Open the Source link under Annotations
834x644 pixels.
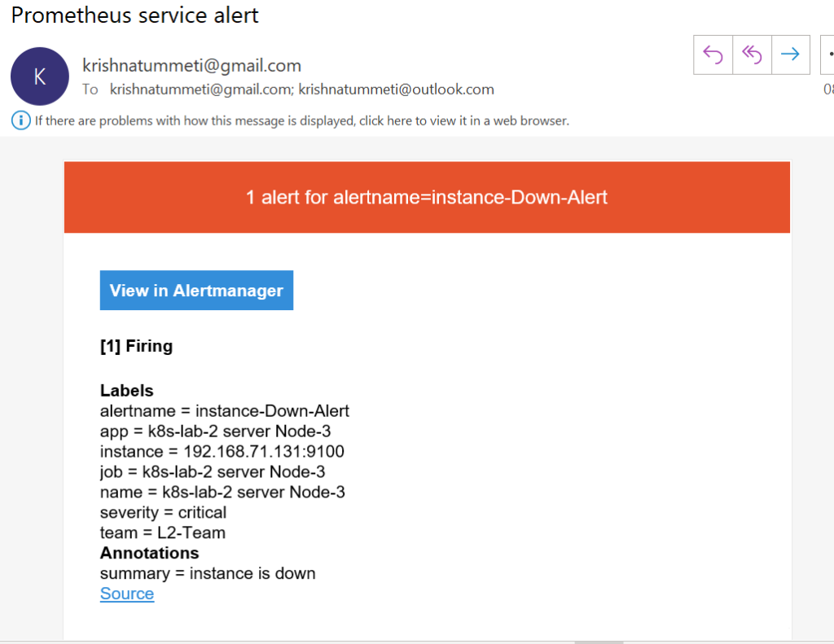pos(127,594)
